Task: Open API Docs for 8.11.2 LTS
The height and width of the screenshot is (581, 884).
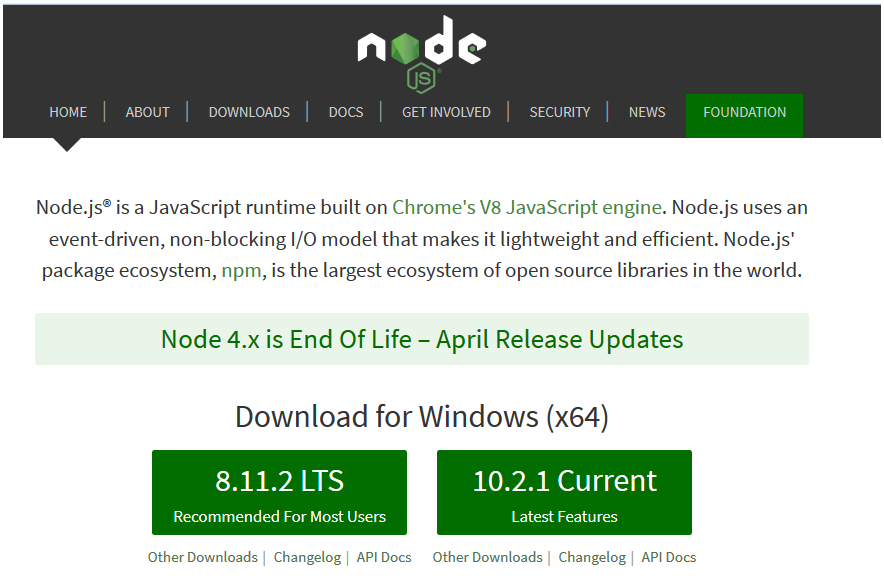Action: pyautogui.click(x=384, y=557)
